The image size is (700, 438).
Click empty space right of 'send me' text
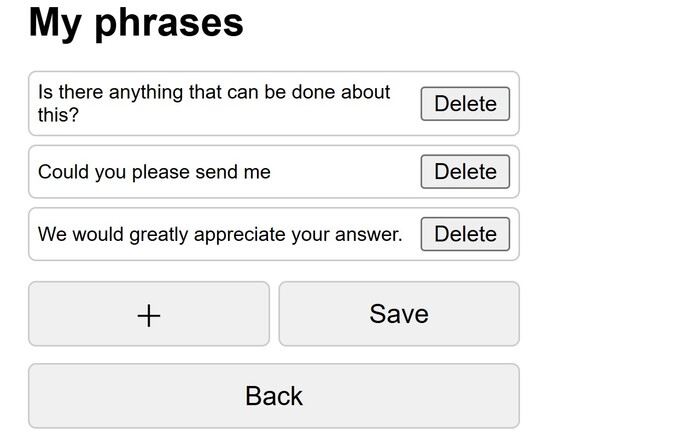coord(340,172)
